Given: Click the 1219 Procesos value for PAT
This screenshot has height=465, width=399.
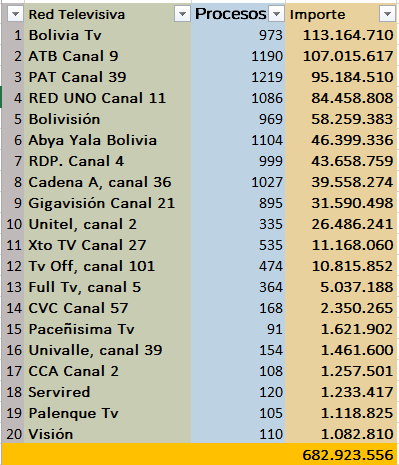Looking at the screenshot, I should click(x=238, y=77).
